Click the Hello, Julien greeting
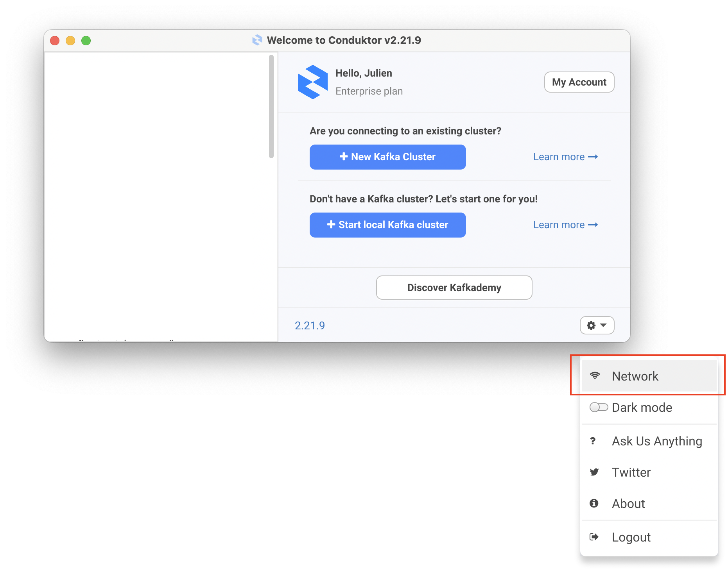Viewport: 728px width, 572px height. tap(364, 73)
